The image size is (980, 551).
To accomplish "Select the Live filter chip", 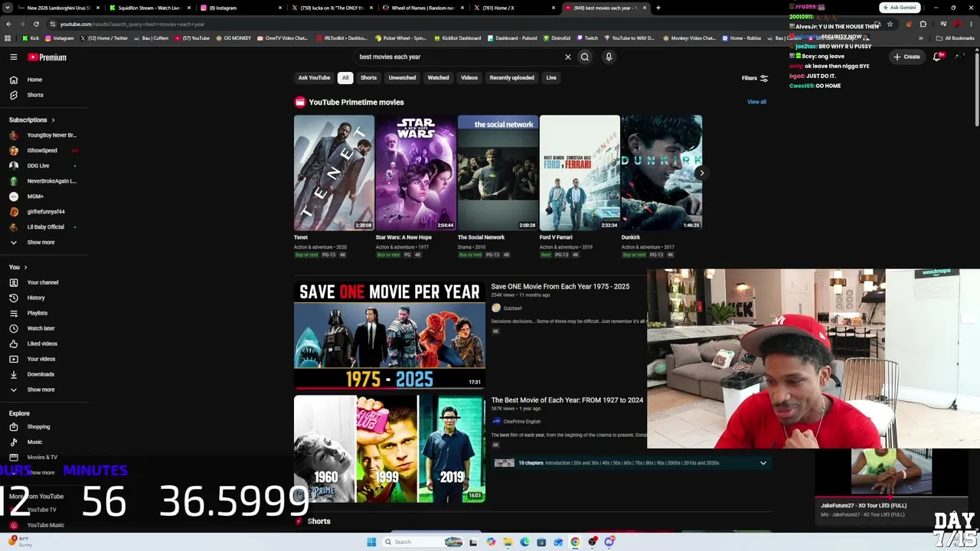I will 551,77.
